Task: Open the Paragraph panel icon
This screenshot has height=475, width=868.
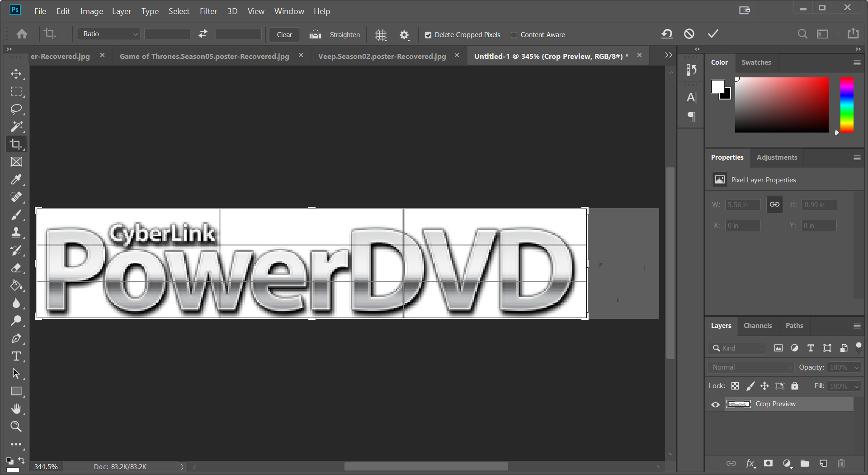Action: click(691, 117)
